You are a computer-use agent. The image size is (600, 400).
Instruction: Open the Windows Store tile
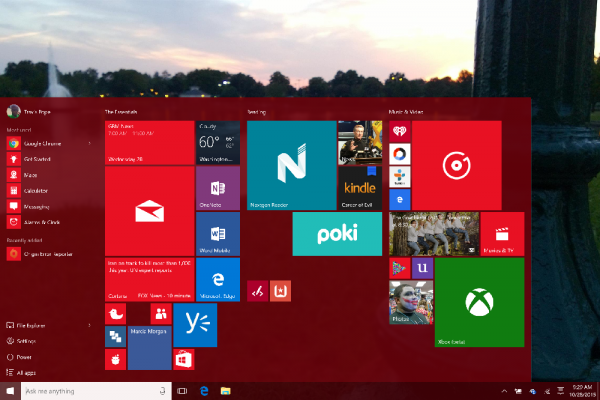184,359
